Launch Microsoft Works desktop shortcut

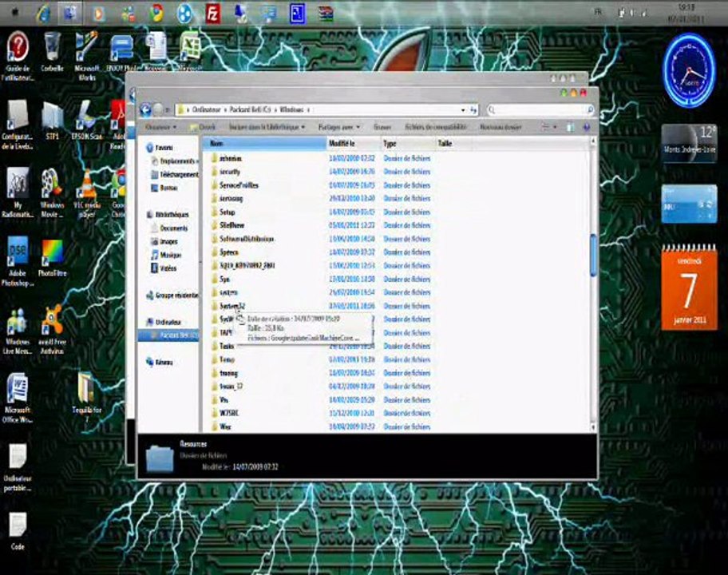pos(87,56)
